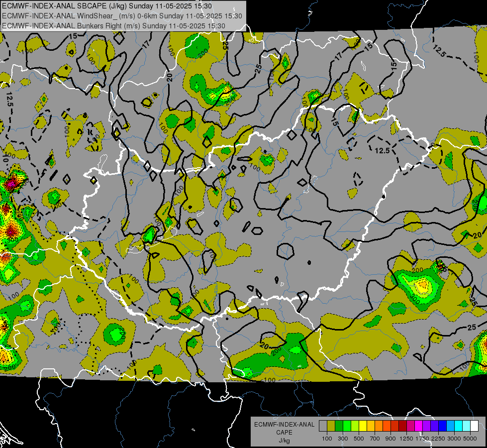Click the 1750 tick value in the legend
The height and width of the screenshot is (448, 487).
422,439
